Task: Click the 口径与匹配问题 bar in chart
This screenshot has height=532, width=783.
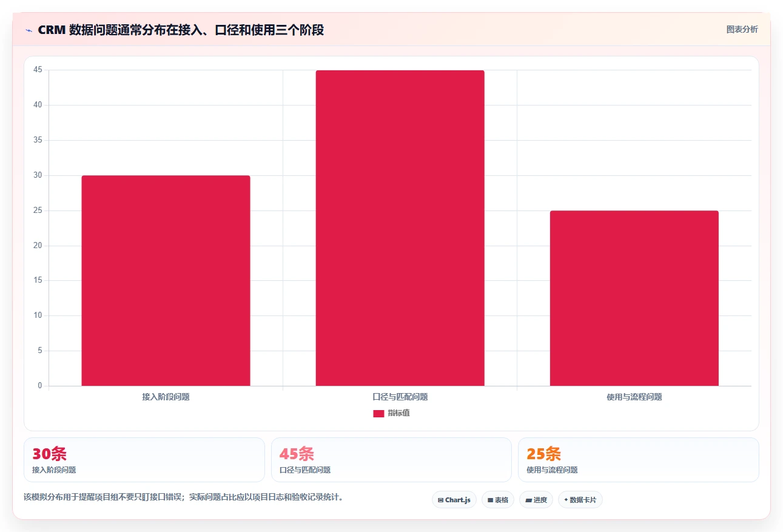Action: [x=400, y=228]
